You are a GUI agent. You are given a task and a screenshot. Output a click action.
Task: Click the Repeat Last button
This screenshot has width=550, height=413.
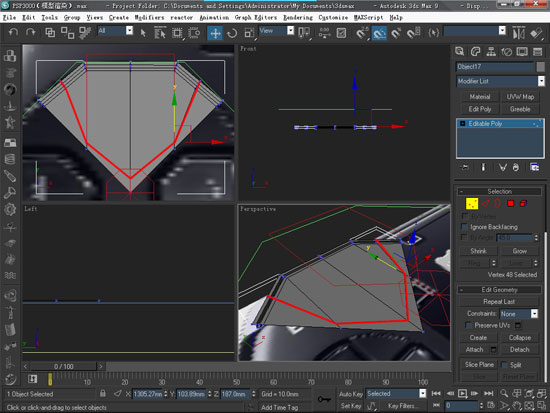click(499, 302)
